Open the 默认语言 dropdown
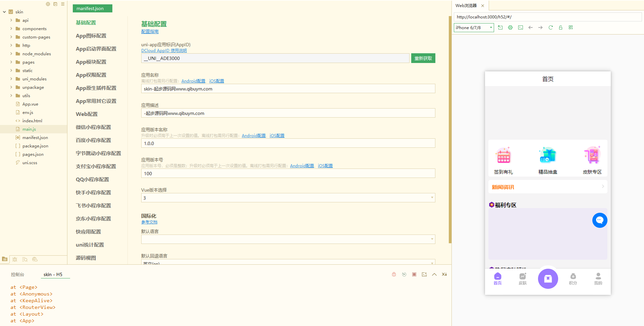This screenshot has width=644, height=326. click(288, 239)
